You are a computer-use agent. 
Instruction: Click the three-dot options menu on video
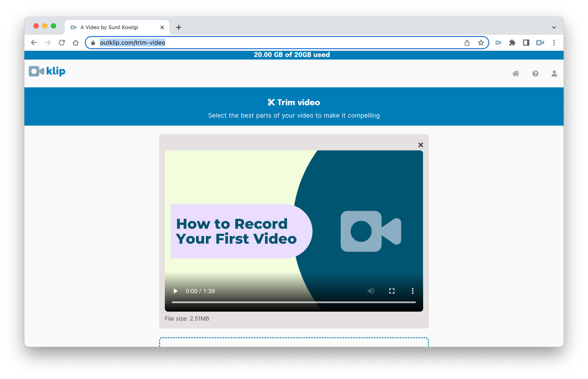412,291
